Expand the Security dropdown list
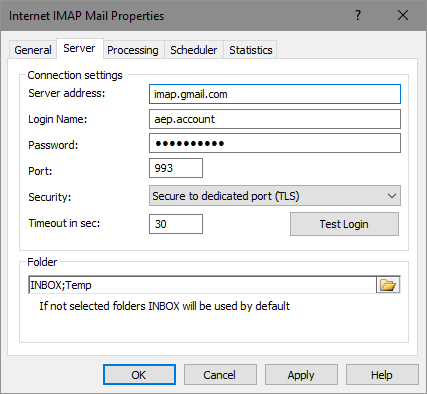The image size is (427, 394). click(x=275, y=196)
